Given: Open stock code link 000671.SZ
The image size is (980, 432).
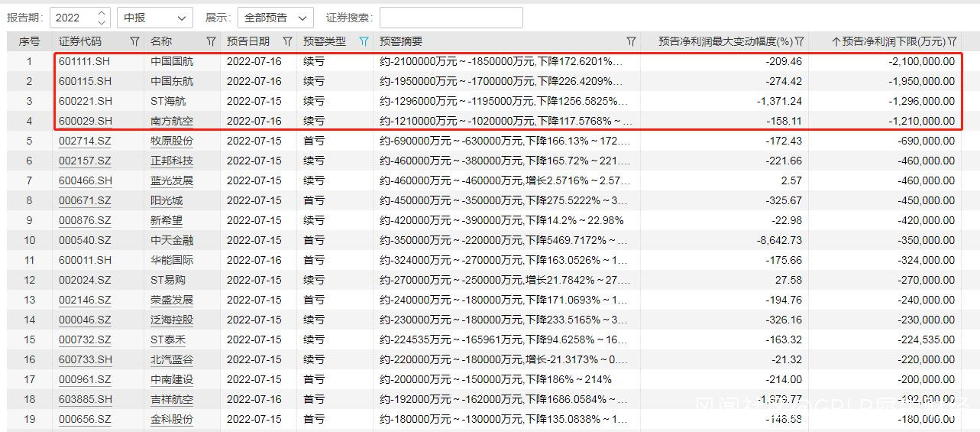Looking at the screenshot, I should click(85, 200).
